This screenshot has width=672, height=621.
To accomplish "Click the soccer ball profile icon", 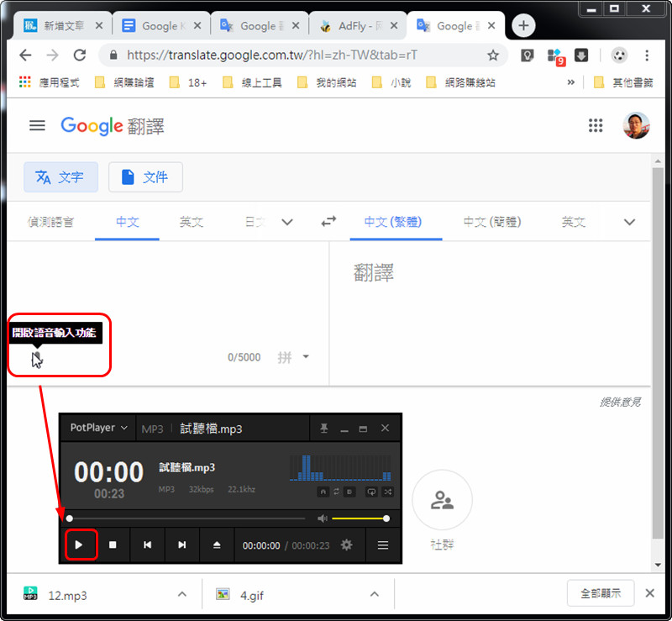I will tap(619, 55).
